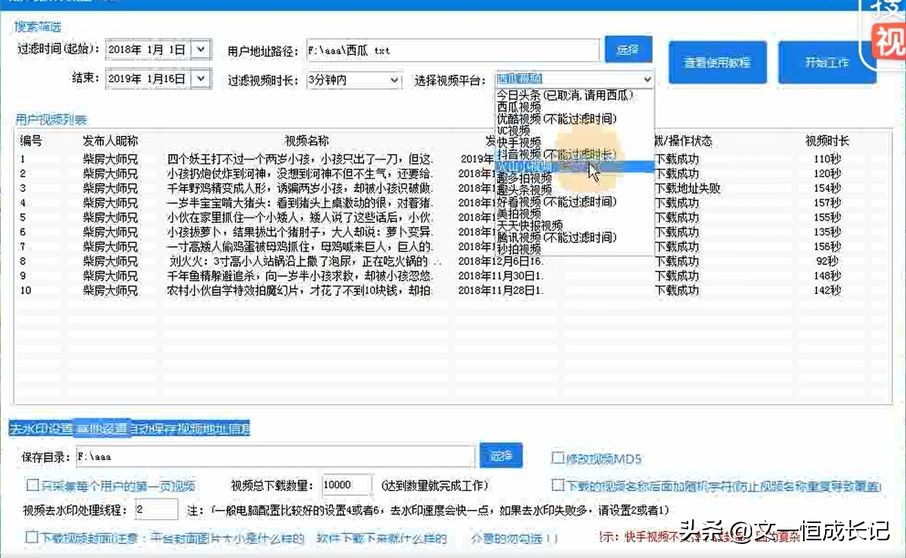This screenshot has width=906, height=558.
Task: Click 选择 button beside 保存目录
Action: 501,456
